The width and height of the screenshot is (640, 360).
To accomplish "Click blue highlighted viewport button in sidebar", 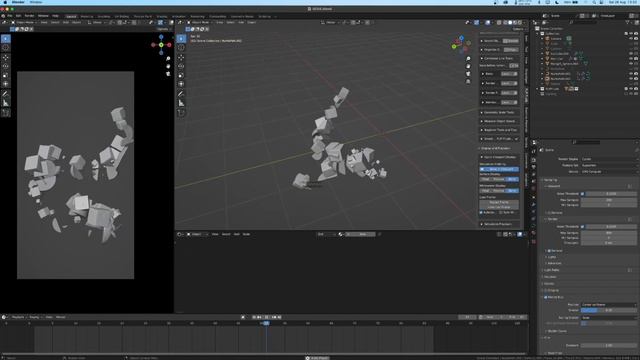I will 499,169.
